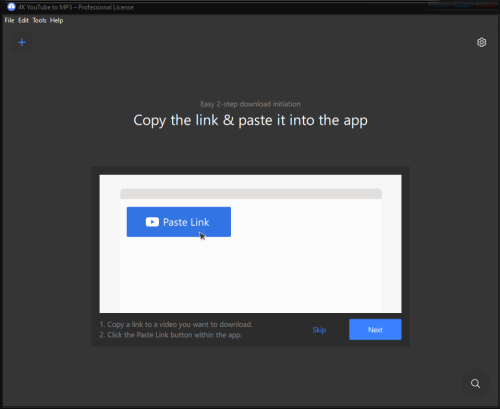The height and width of the screenshot is (409, 500).
Task: Skip the onboarding tutorial
Action: click(319, 330)
